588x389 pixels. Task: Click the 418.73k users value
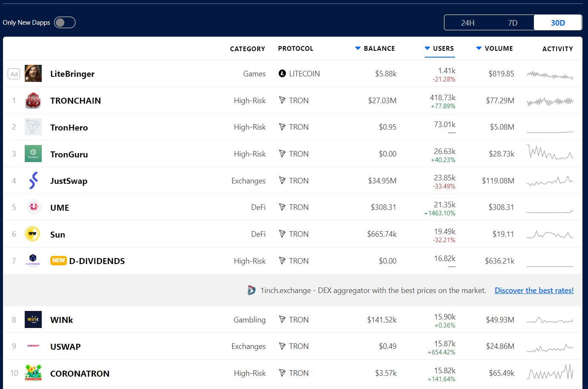(443, 98)
